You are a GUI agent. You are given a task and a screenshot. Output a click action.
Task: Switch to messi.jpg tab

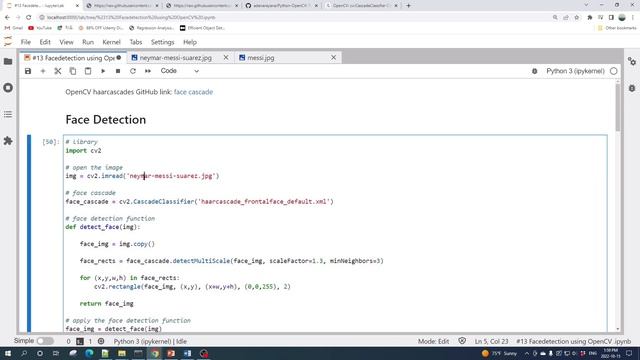[261, 58]
